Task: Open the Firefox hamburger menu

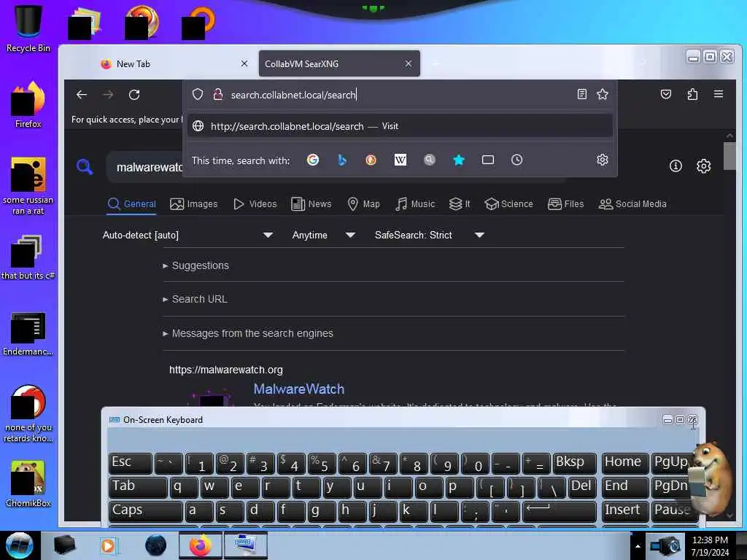Action: click(719, 94)
